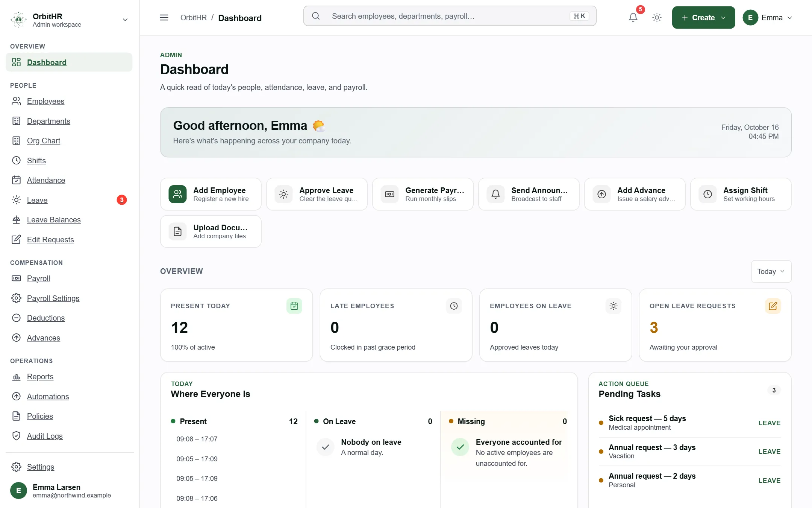This screenshot has height=508, width=812.
Task: Click the Employees on Leave sun icon
Action: 614,306
